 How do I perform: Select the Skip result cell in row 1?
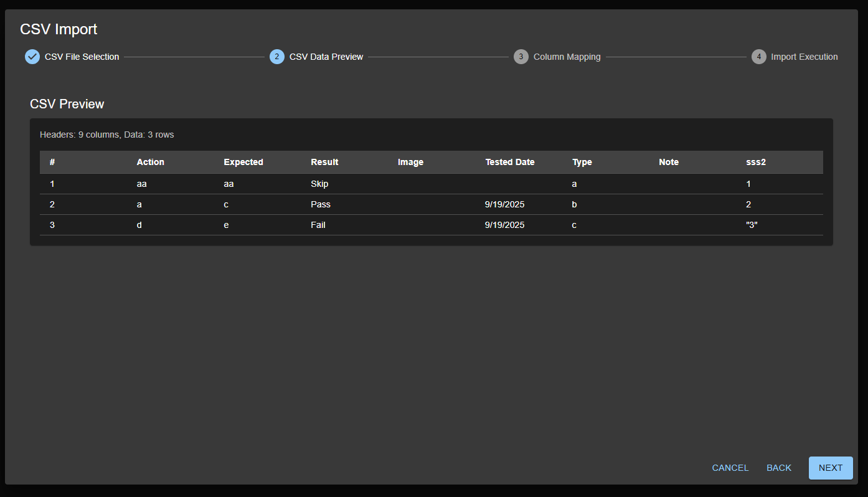[x=319, y=184]
